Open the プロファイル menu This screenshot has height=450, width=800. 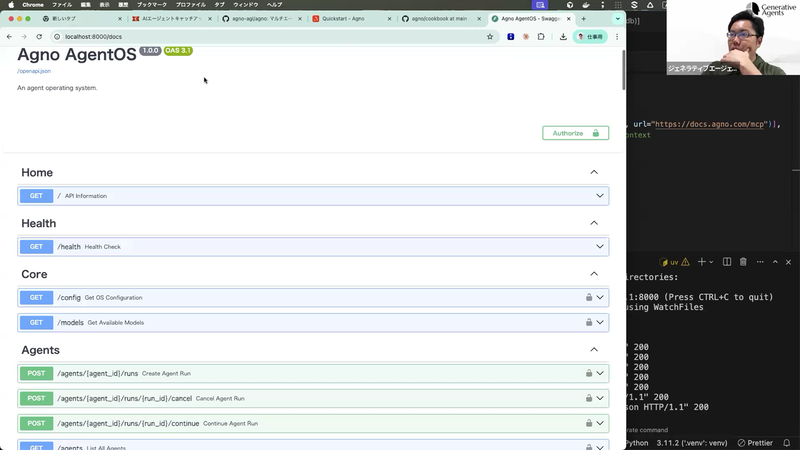click(190, 5)
